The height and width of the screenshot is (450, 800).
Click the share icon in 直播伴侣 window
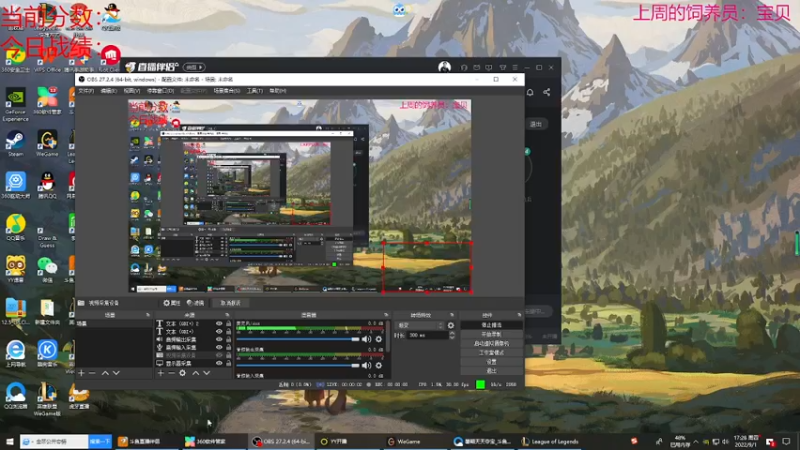pyautogui.click(x=546, y=92)
